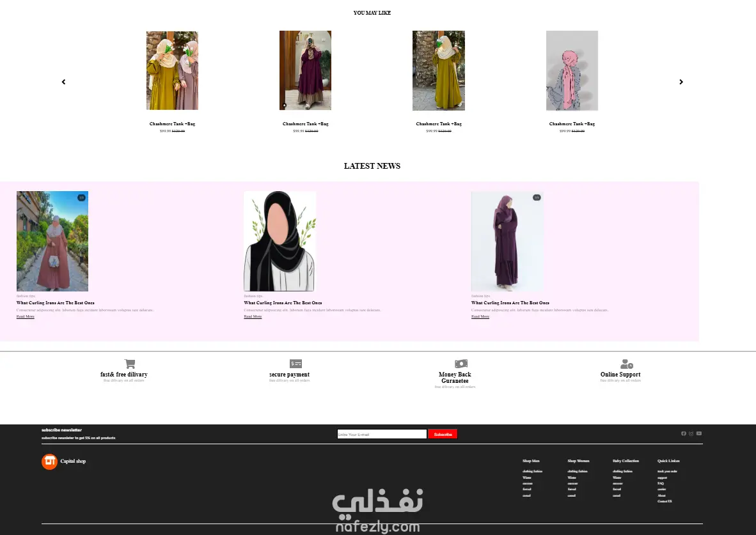Open Contact US footer link
The width and height of the screenshot is (756, 535).
665,501
